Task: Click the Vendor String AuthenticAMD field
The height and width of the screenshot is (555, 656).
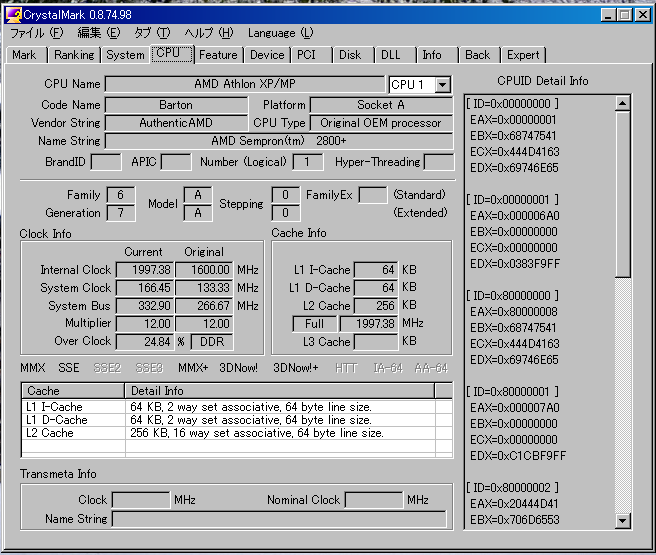Action: [176, 123]
